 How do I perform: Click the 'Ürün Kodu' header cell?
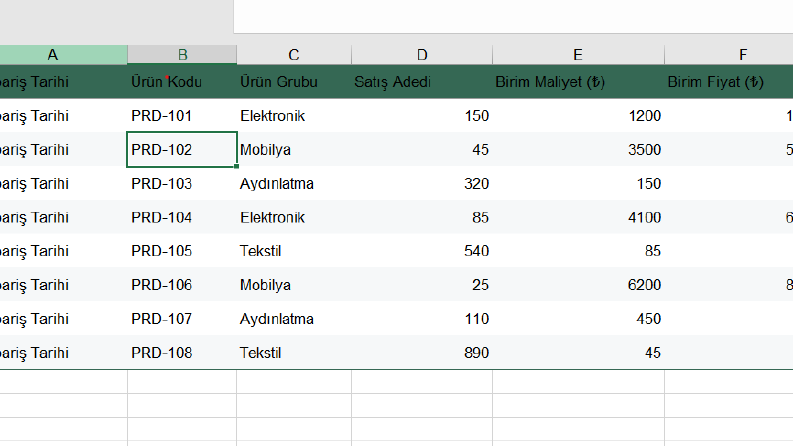[182, 81]
